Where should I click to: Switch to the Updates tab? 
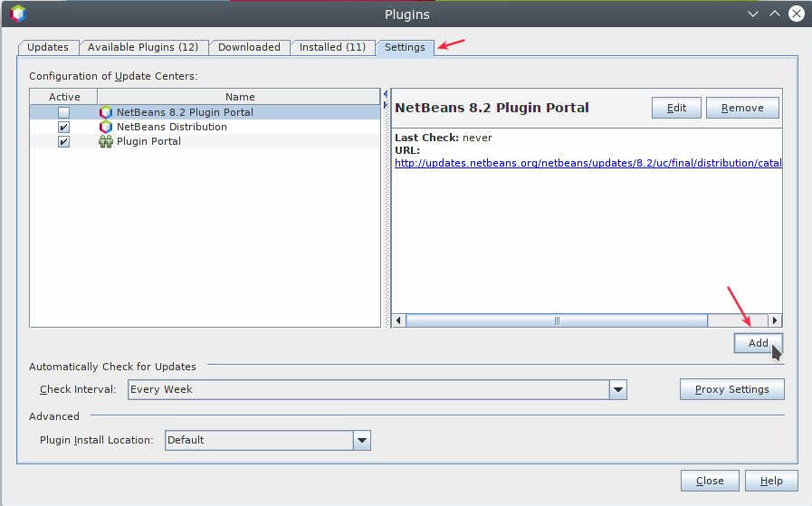(48, 47)
